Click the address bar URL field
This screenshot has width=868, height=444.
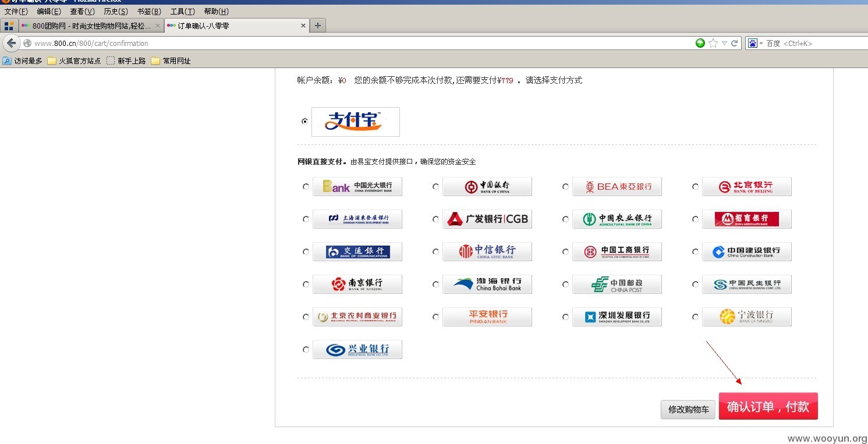[361, 43]
